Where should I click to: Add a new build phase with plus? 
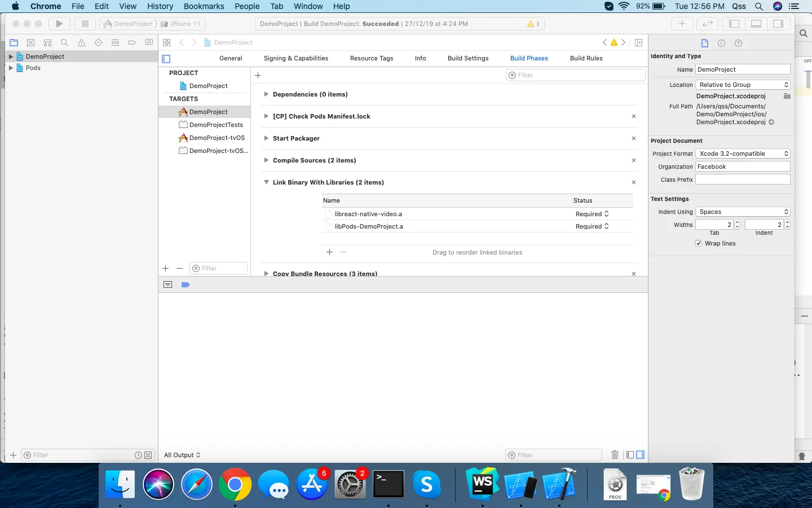pyautogui.click(x=258, y=75)
